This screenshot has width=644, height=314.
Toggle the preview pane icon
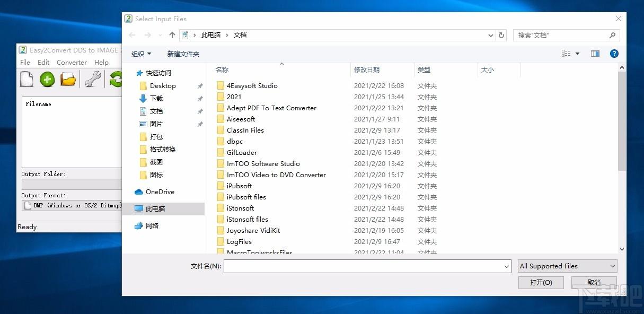(595, 54)
